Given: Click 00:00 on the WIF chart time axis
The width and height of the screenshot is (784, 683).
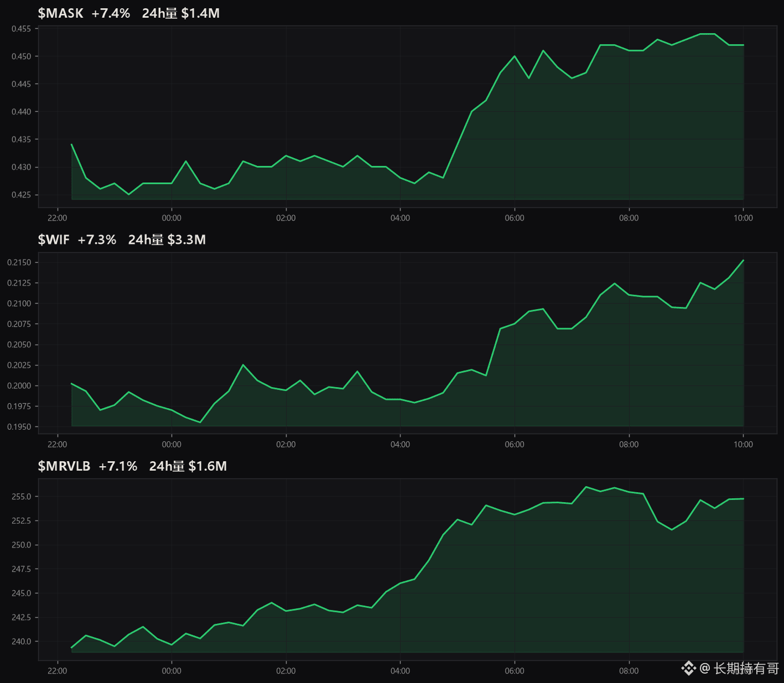Looking at the screenshot, I should pyautogui.click(x=172, y=445).
